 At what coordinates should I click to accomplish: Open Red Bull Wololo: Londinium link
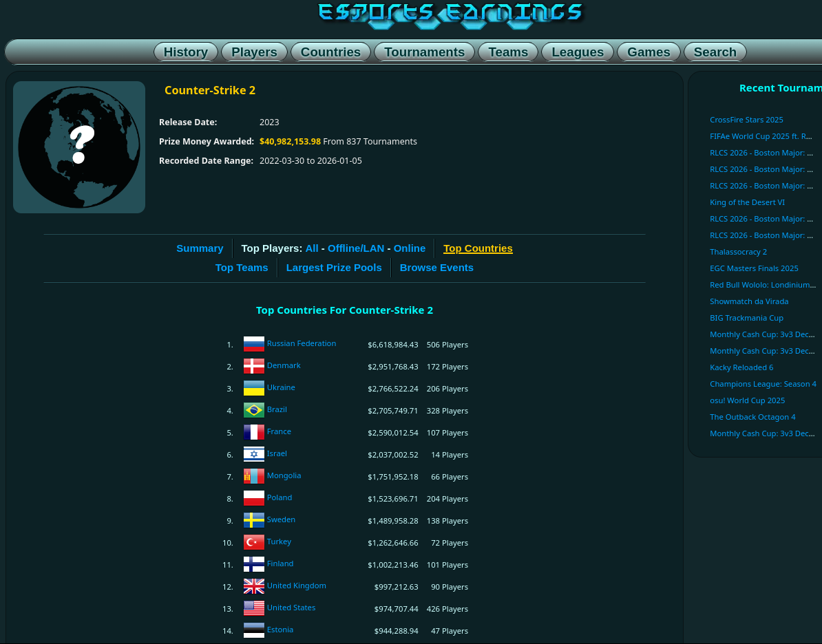pyautogui.click(x=763, y=285)
